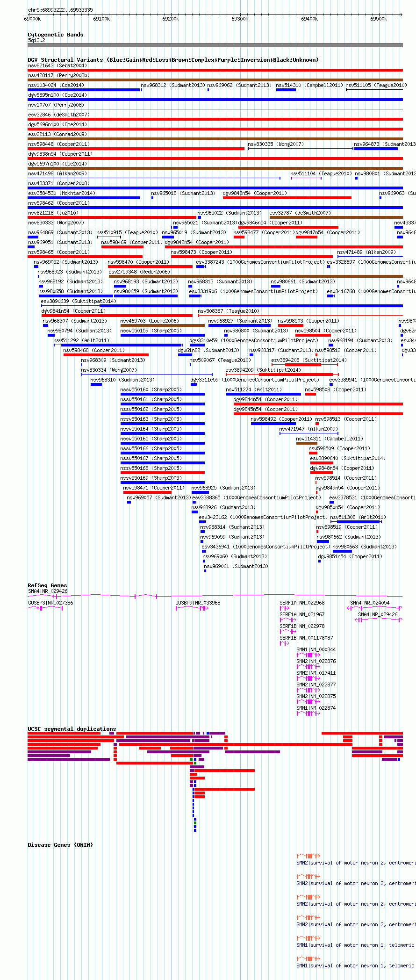Click variant esv3890639 (Suktitipat2014)
The image size is (416, 980).
(x=78, y=301)
